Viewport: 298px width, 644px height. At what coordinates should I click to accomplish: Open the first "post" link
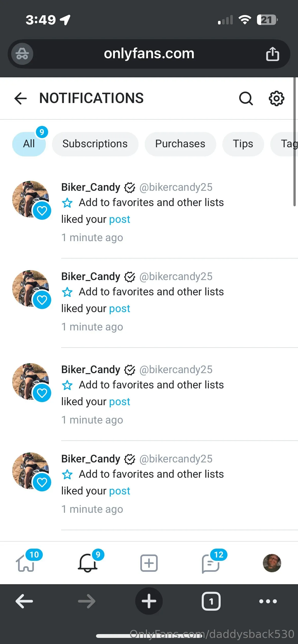[x=119, y=219]
